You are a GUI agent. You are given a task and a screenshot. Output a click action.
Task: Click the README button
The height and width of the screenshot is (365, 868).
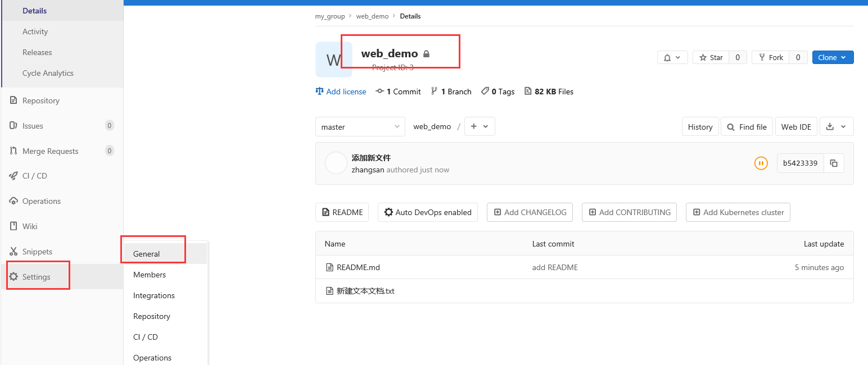click(342, 212)
